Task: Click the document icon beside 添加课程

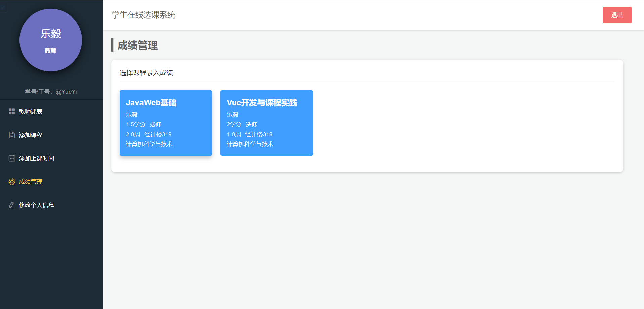Action: click(x=12, y=135)
